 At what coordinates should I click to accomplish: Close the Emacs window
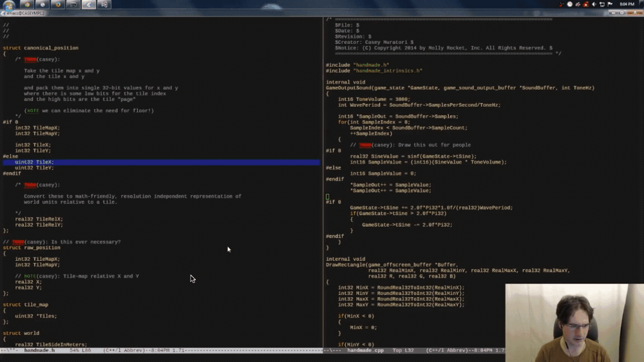(x=635, y=12)
